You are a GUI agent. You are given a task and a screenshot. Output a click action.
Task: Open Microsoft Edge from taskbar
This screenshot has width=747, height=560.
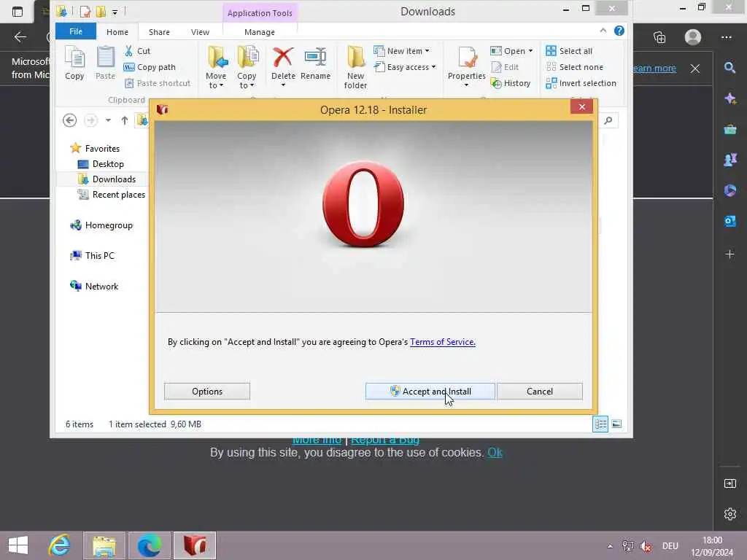click(149, 545)
